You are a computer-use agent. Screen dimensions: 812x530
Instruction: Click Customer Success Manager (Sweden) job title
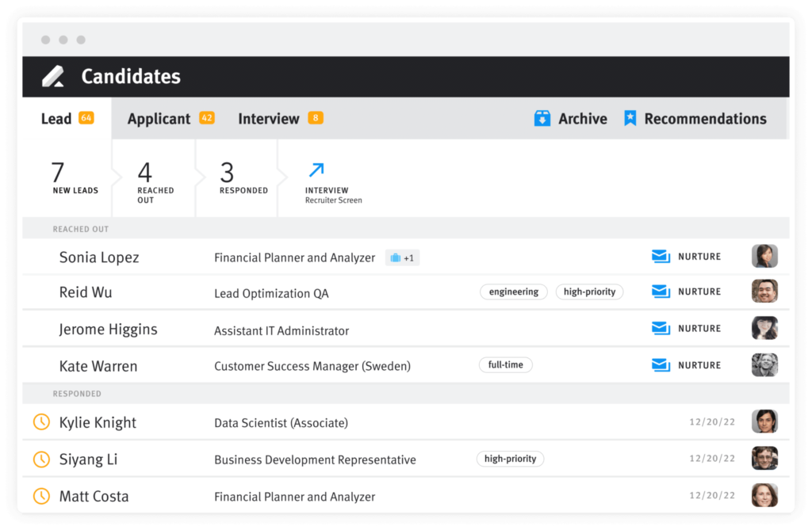click(312, 366)
